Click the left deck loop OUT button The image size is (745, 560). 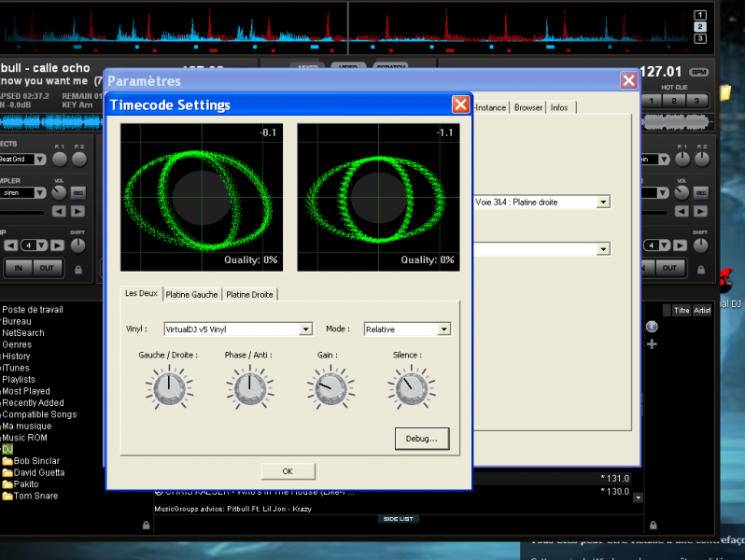pos(45,268)
